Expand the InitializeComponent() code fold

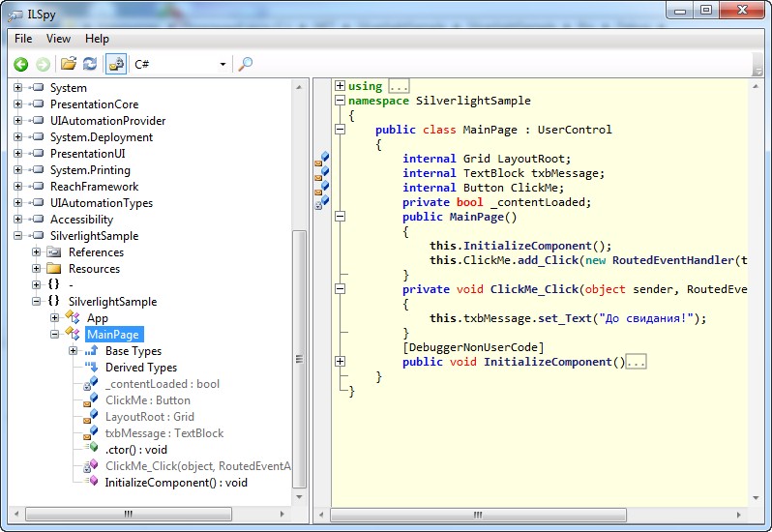tap(340, 361)
